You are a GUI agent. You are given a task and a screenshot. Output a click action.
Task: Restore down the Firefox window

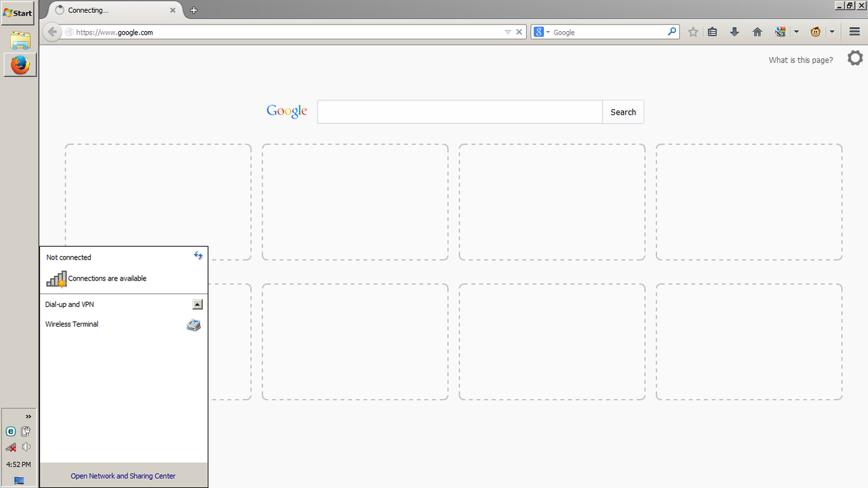pos(850,5)
